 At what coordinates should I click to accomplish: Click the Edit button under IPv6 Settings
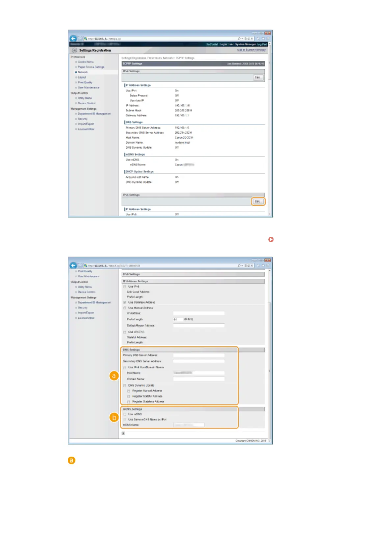click(x=258, y=201)
